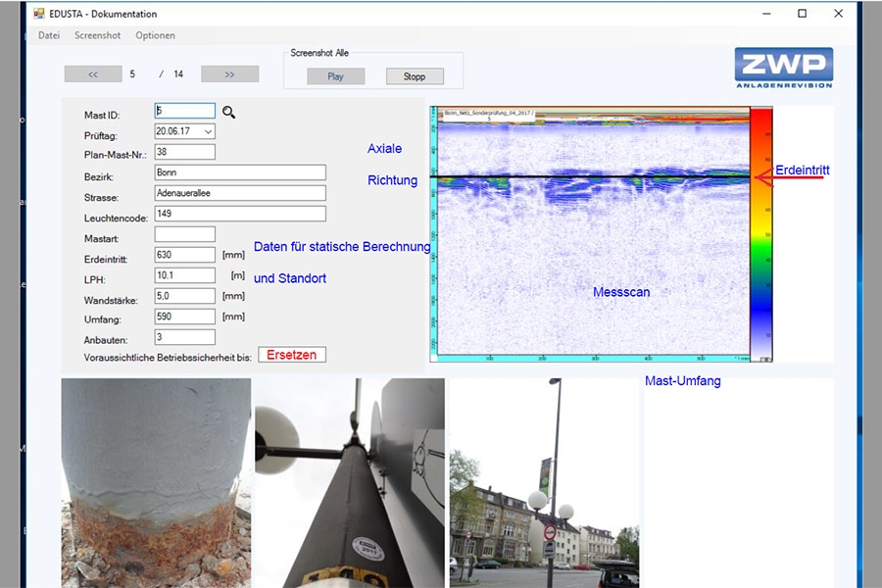The height and width of the screenshot is (588, 882).
Task: Click the magnifier search icon beside Mast ID
Action: pos(228,113)
